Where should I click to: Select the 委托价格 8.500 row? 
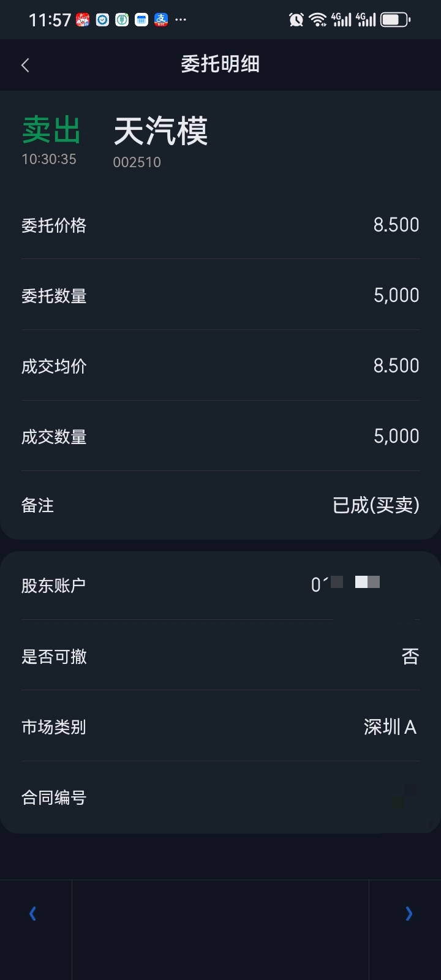click(x=221, y=225)
